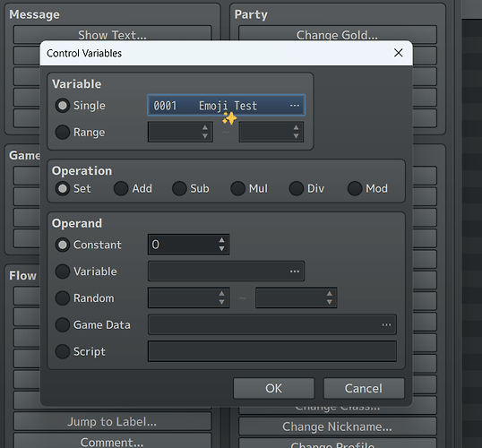The width and height of the screenshot is (482, 448).
Task: Decrease the Constant value with down arrow
Action: (221, 249)
